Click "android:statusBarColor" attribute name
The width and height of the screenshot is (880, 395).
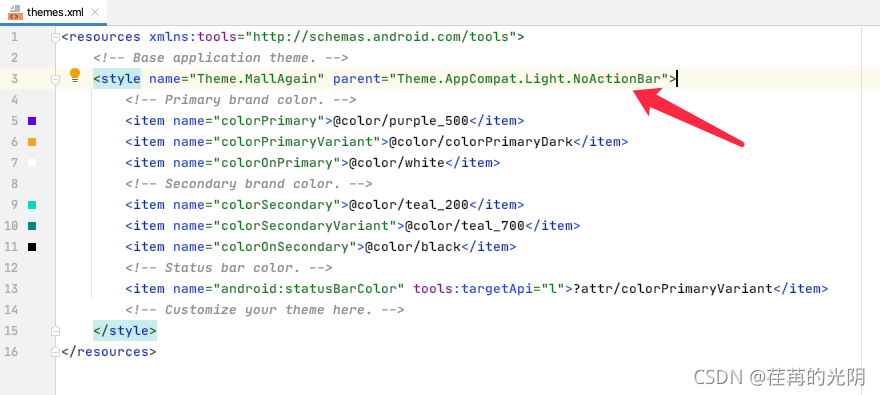click(x=309, y=289)
